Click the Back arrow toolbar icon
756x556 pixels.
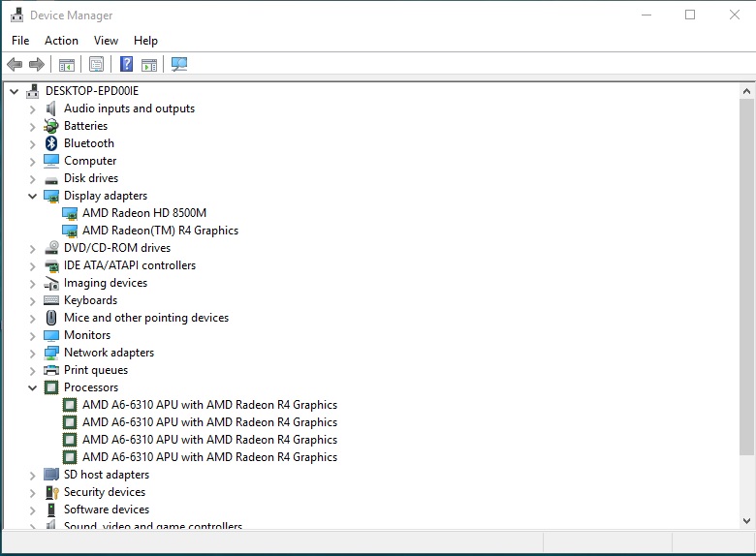click(x=15, y=64)
